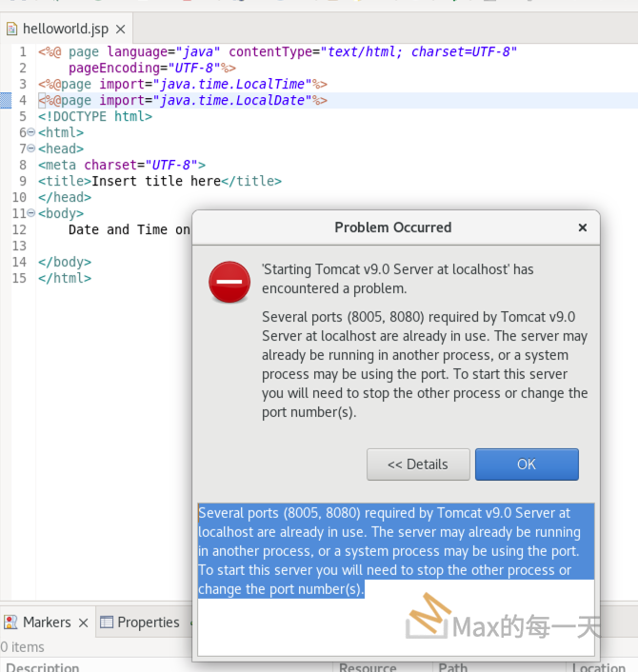638x672 pixels.
Task: Open the Properties view tab
Action: (x=148, y=623)
